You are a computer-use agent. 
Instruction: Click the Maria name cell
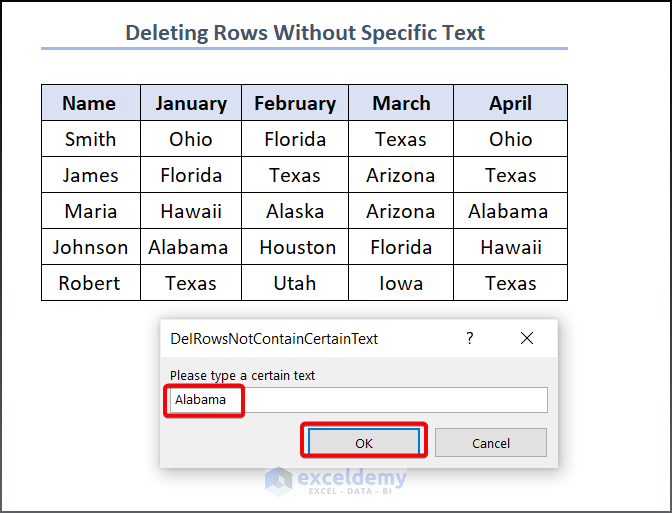[90, 211]
